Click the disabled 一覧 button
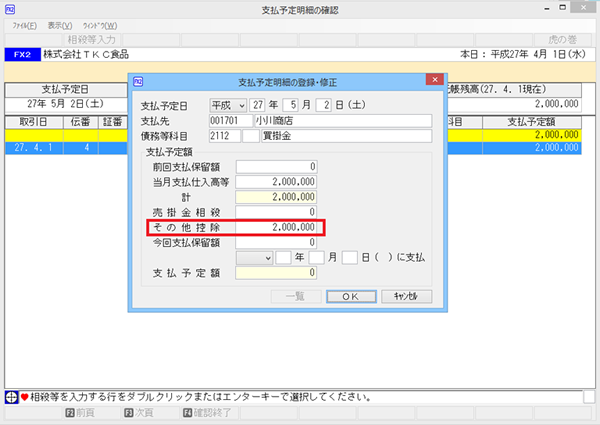The image size is (600, 425). pyautogui.click(x=296, y=296)
